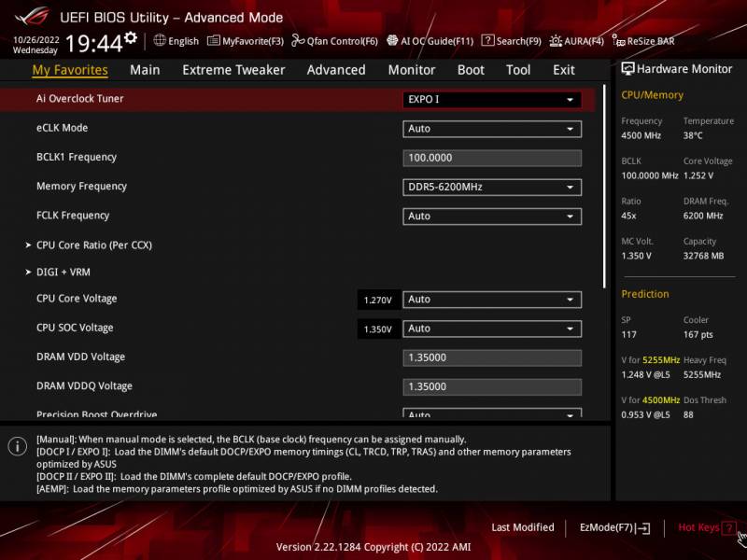Click the 6200 MHz DRAM Freq. value
This screenshot has width=747, height=560.
(703, 216)
